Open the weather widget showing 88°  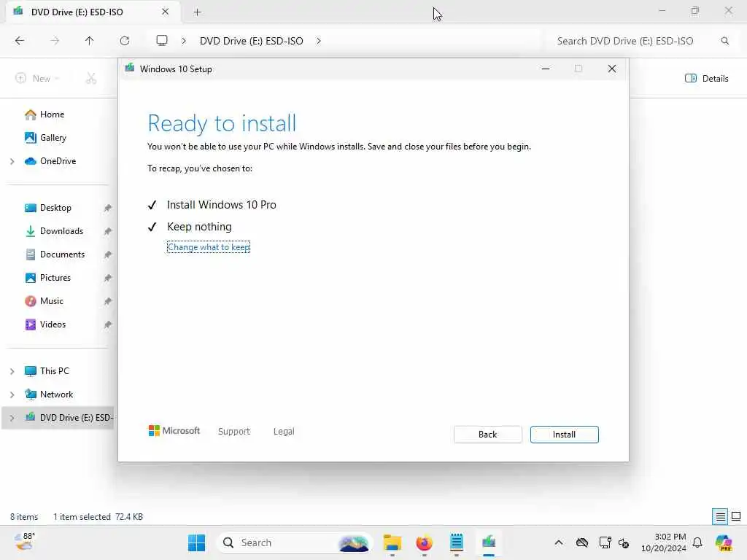(x=25, y=542)
